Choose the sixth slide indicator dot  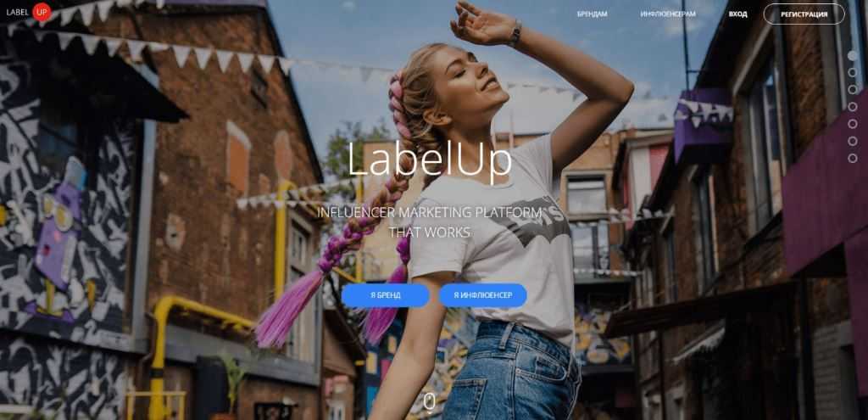click(853, 141)
